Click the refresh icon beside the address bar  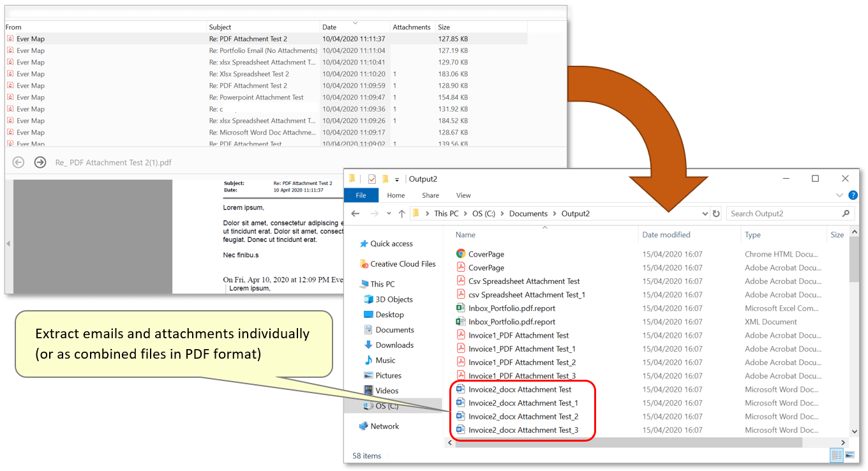pyautogui.click(x=715, y=213)
